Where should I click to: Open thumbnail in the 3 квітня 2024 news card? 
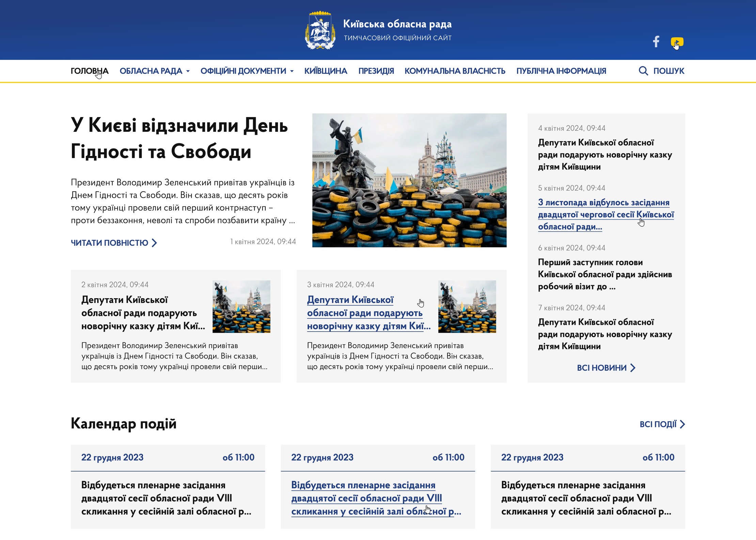pyautogui.click(x=467, y=306)
